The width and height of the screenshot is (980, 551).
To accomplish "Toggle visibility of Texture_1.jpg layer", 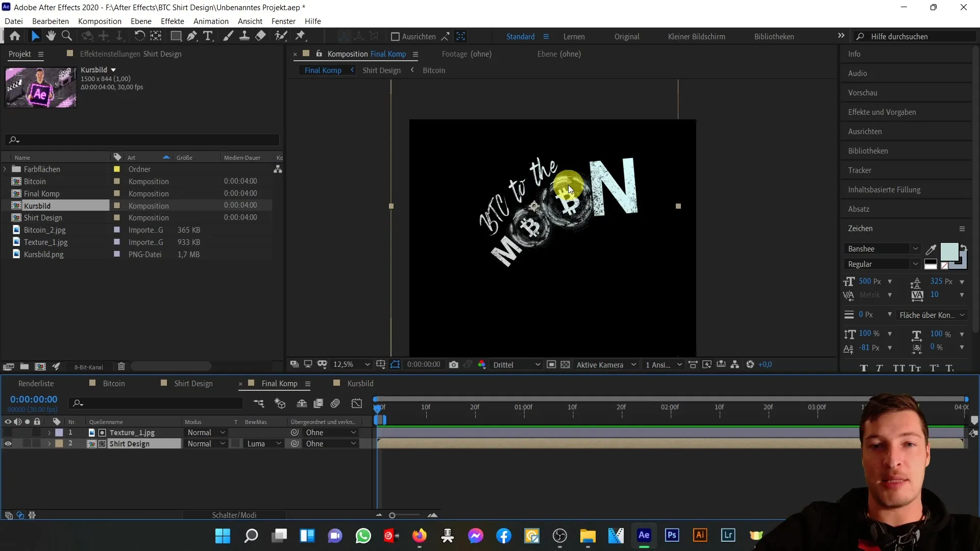I will 8,433.
